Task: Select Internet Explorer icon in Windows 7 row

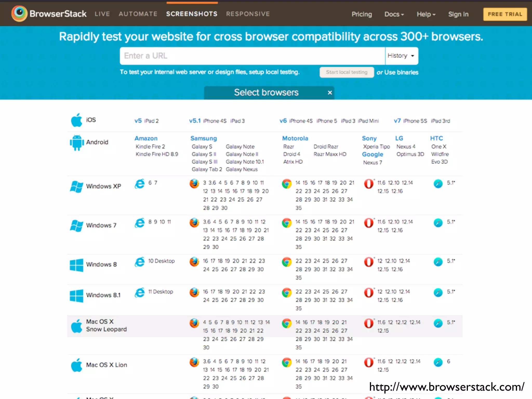Action: point(139,223)
